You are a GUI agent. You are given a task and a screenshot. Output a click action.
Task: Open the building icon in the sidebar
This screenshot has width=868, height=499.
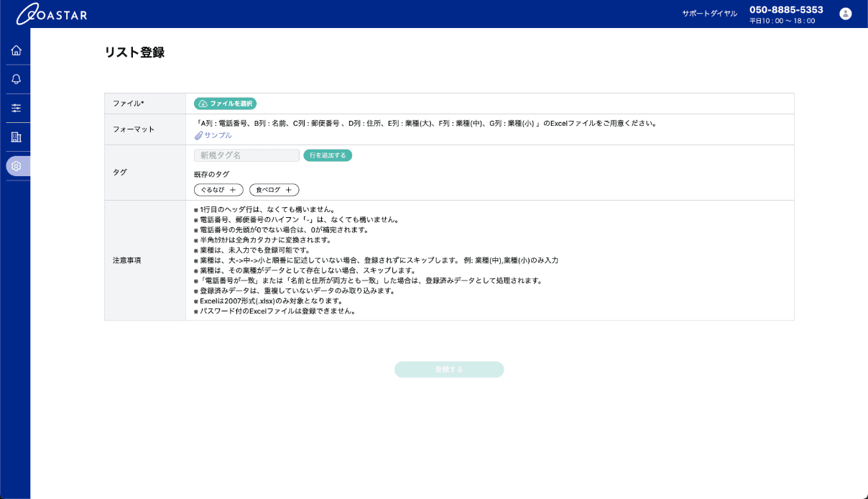[16, 137]
